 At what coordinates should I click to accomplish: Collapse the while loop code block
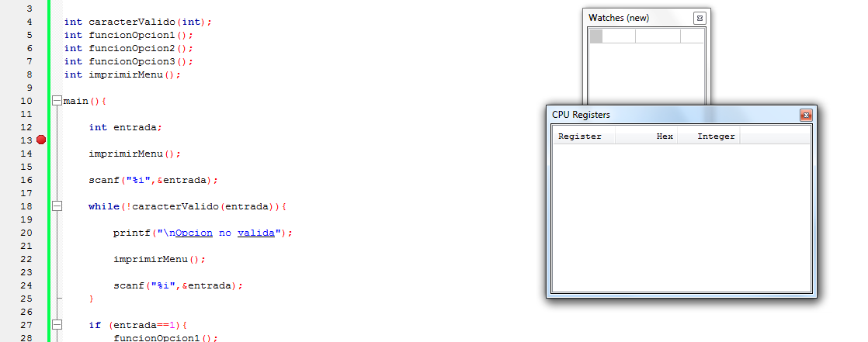56,206
